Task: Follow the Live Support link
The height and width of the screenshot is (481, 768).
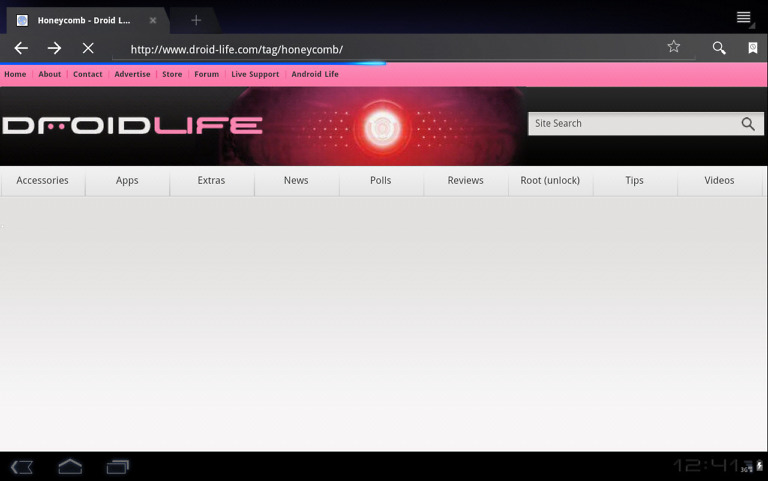Action: point(255,74)
